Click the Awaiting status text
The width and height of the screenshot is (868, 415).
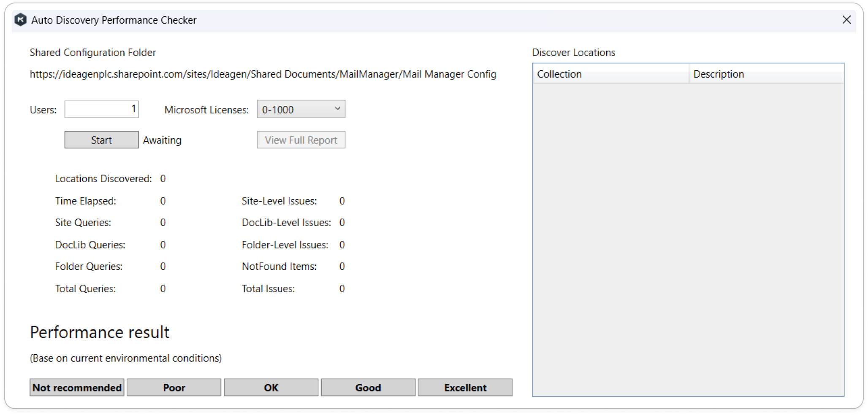(x=162, y=140)
